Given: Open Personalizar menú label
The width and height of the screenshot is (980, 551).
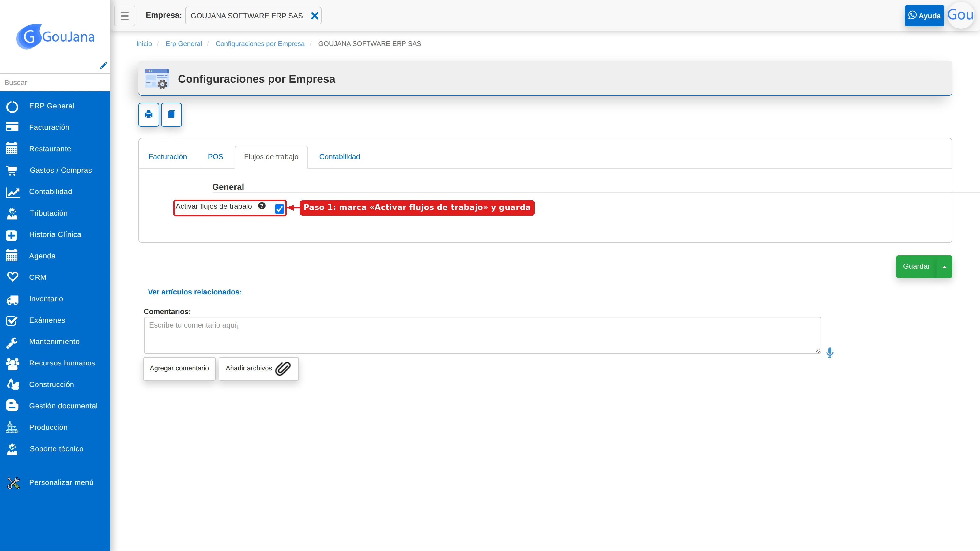Looking at the screenshot, I should click(61, 482).
